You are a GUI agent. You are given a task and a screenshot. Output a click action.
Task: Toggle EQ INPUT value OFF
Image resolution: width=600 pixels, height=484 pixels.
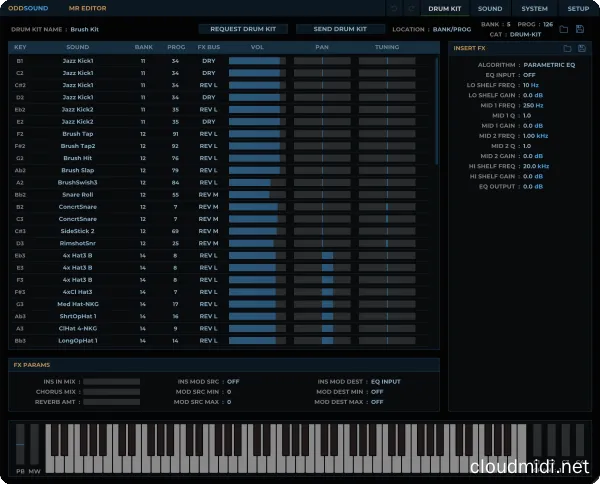[529, 75]
